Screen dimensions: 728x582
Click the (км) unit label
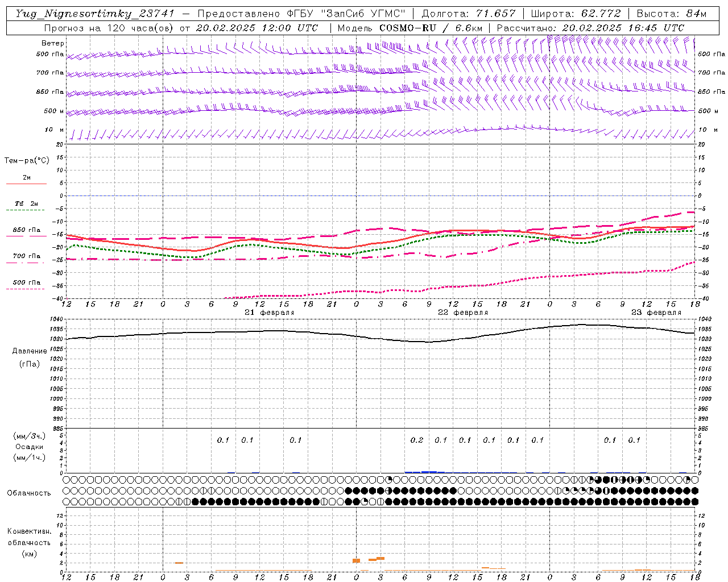point(30,554)
